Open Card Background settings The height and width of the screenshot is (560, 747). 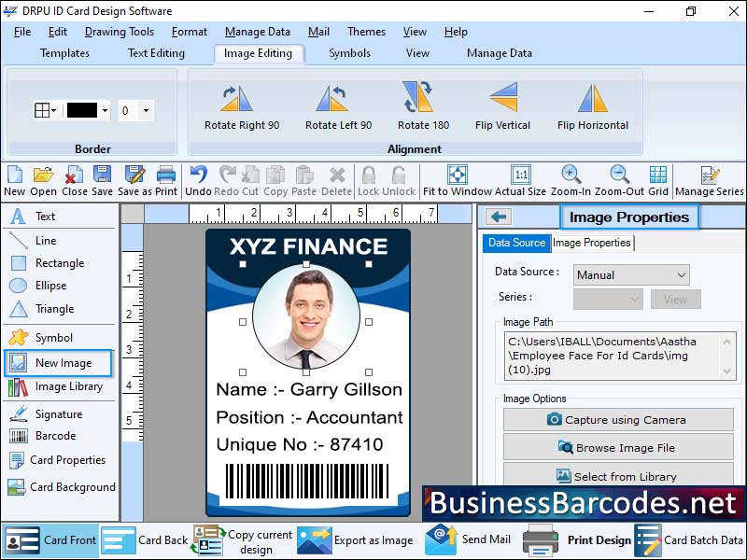[x=62, y=486]
